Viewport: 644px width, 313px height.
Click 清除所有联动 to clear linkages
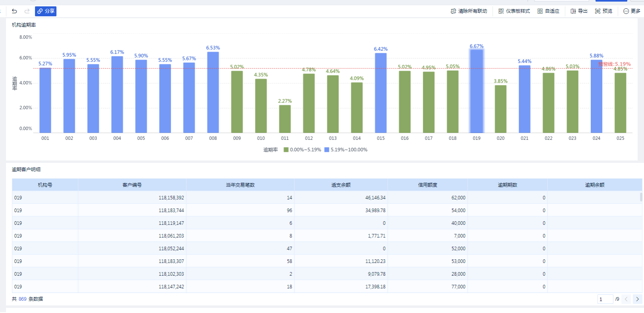tap(469, 11)
